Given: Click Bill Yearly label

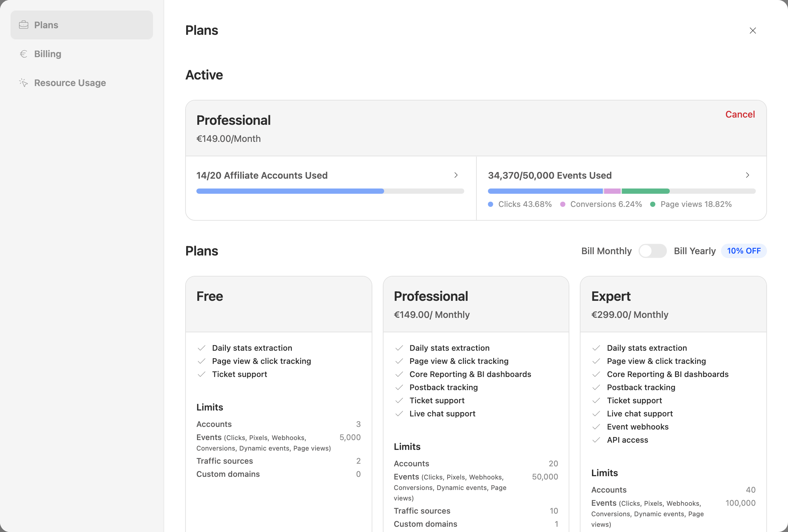Looking at the screenshot, I should tap(694, 251).
